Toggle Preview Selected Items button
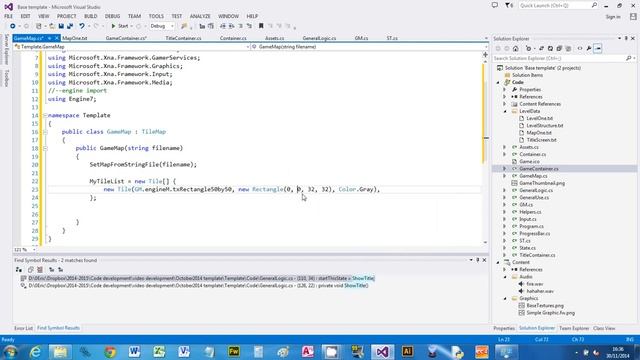The width and height of the screenshot is (640, 360). pyautogui.click(x=598, y=49)
